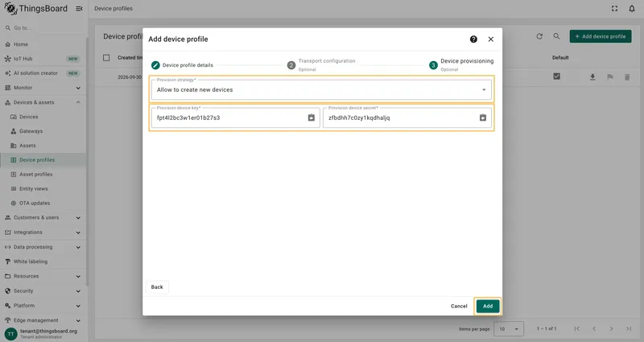Open Home in sidebar
Image resolution: width=644 pixels, height=342 pixels.
coord(43,44)
